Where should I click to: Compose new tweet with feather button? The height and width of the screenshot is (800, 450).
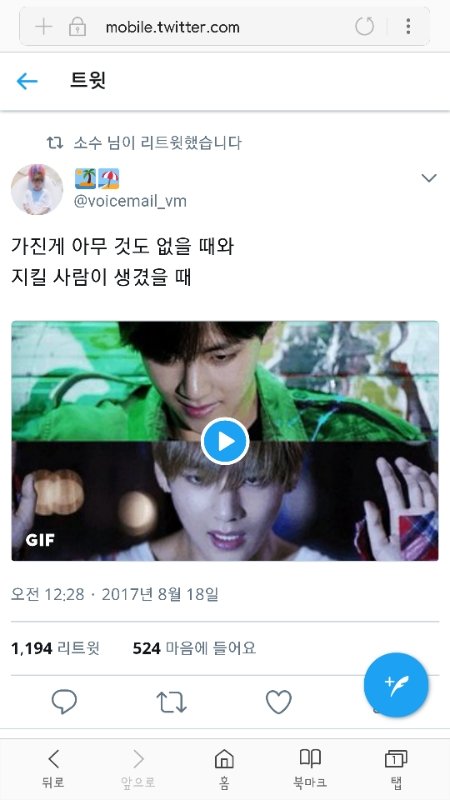click(396, 685)
